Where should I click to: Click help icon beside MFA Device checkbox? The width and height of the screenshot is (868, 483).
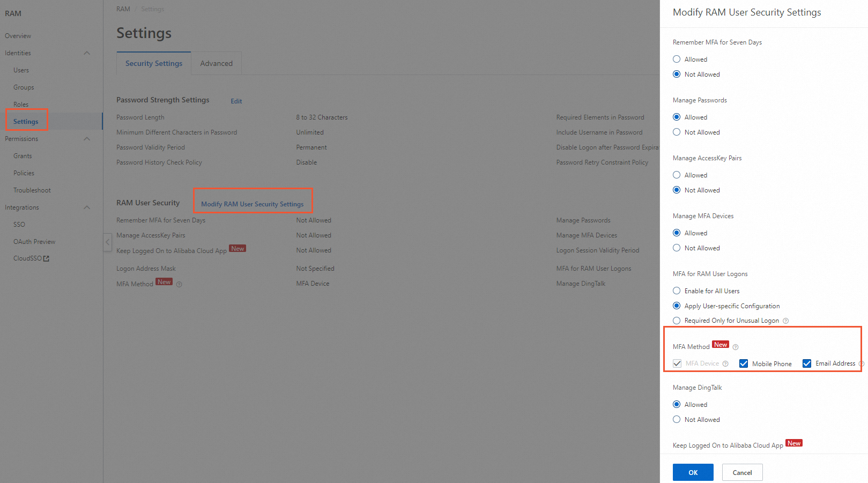tap(725, 363)
